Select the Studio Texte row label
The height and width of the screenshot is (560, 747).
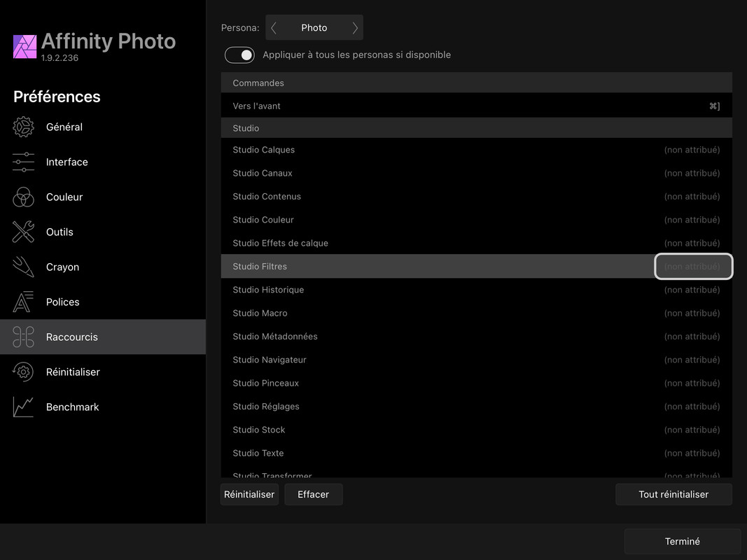click(x=258, y=454)
